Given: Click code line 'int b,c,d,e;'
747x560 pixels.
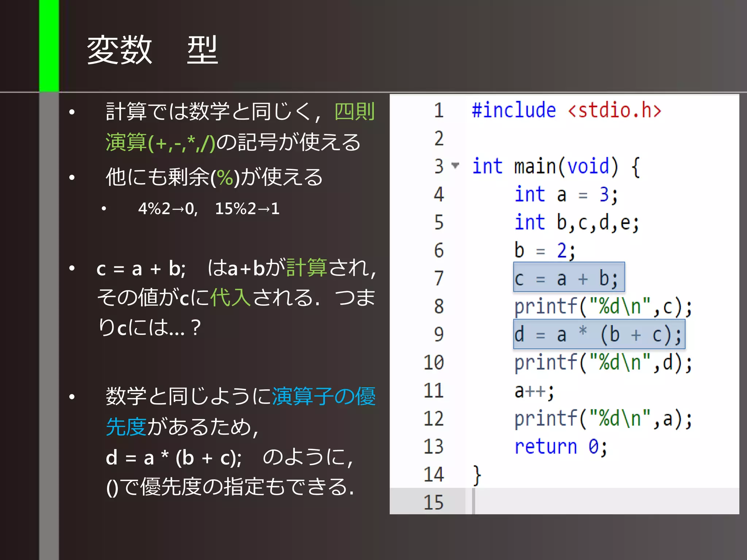Looking at the screenshot, I should [577, 222].
